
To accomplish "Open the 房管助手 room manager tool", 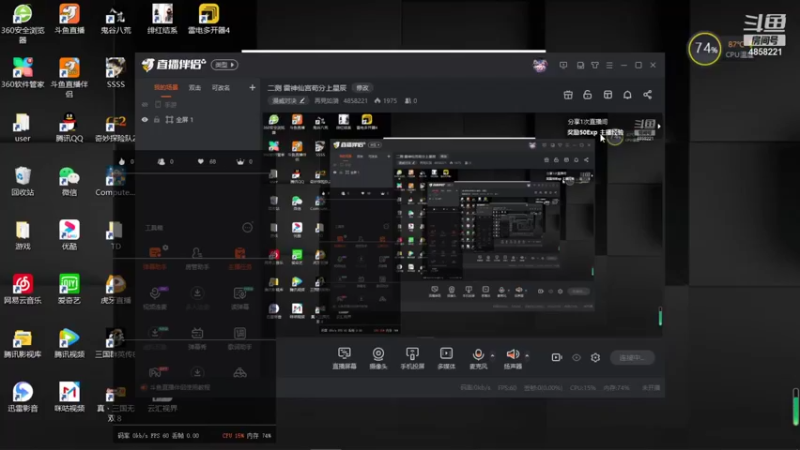I will [197, 258].
